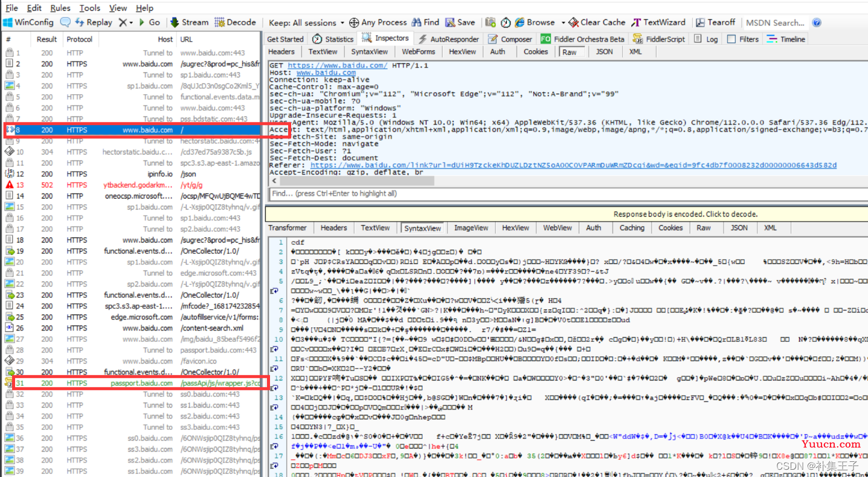Click Clear Cache in toolbar

597,22
